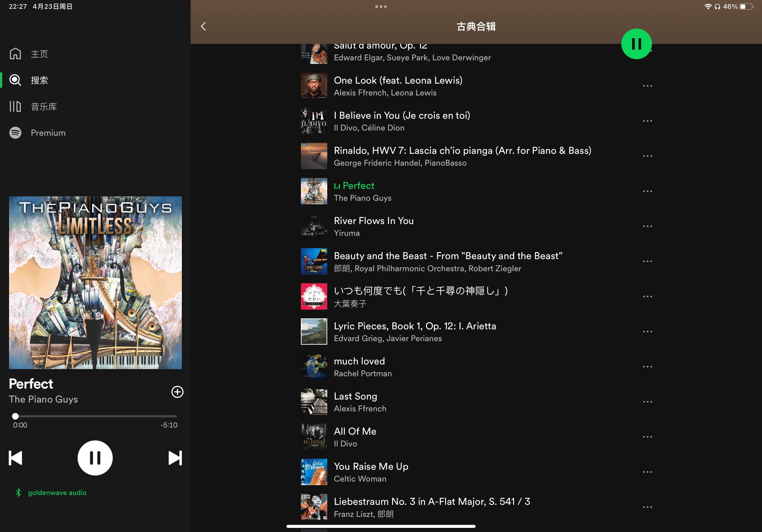Add Perfect to library with plus icon
The image size is (762, 532).
(177, 392)
